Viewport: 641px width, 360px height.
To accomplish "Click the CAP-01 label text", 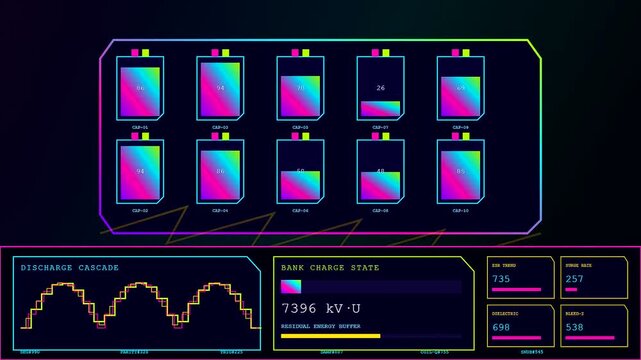I will pyautogui.click(x=140, y=127).
